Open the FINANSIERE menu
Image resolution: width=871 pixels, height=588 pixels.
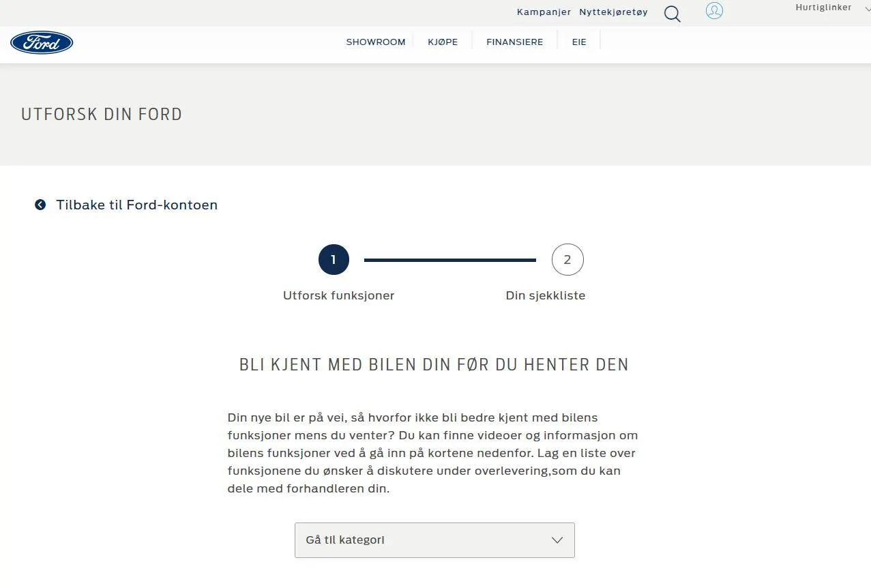tap(515, 42)
